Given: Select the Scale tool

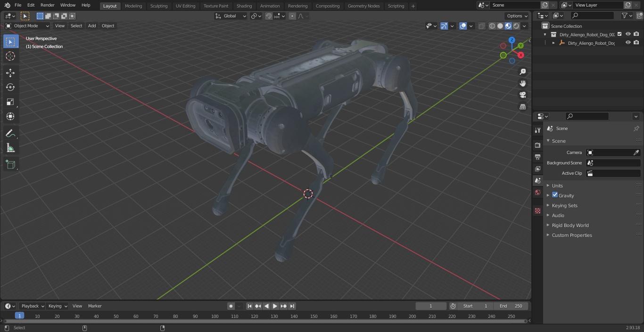Looking at the screenshot, I should point(10,102).
